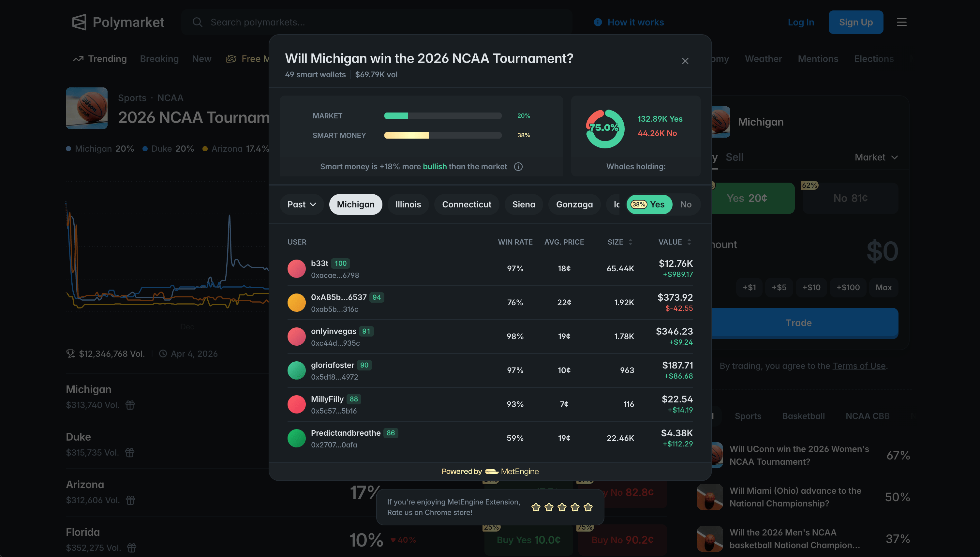
Task: Select the Connecticut team chip
Action: click(467, 205)
